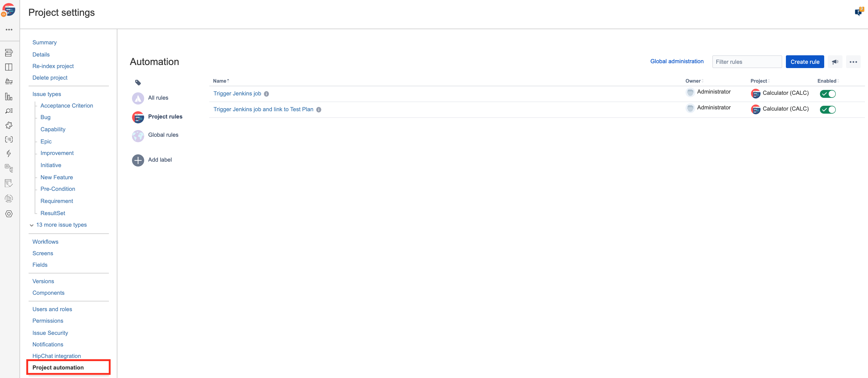Open the backlog icon in left sidebar
Screen dimensions: 868x378
point(9,53)
